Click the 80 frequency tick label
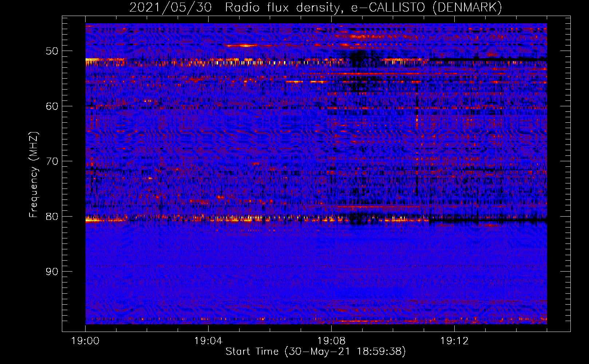The image size is (589, 364). click(52, 217)
